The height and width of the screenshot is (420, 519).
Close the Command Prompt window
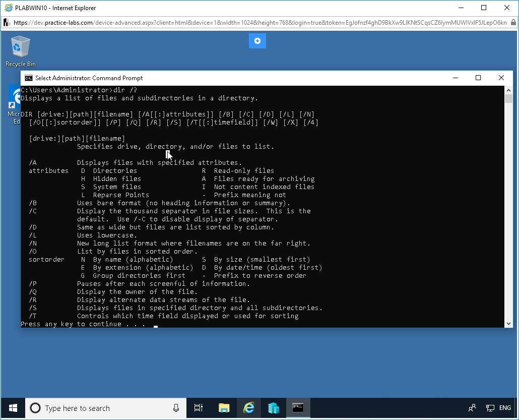(x=501, y=78)
